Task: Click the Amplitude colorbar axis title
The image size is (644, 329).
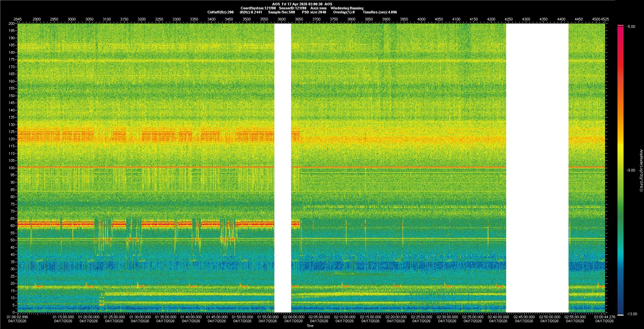Action: pos(641,170)
